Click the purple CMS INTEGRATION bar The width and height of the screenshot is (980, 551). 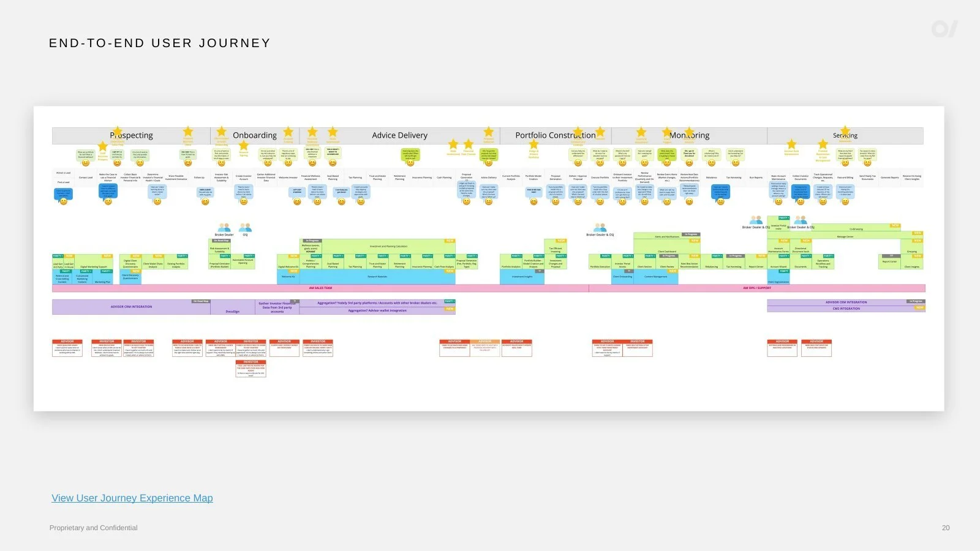846,309
